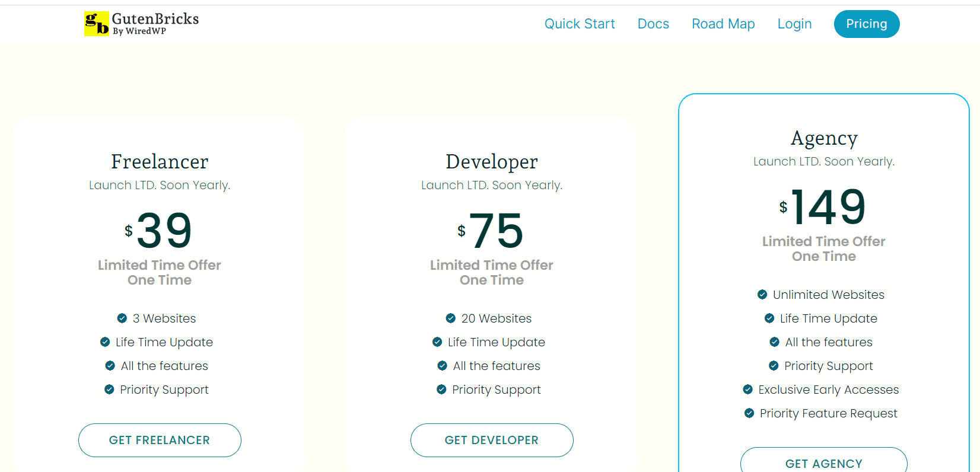Click the GutenBricks yellow logo icon

point(96,24)
